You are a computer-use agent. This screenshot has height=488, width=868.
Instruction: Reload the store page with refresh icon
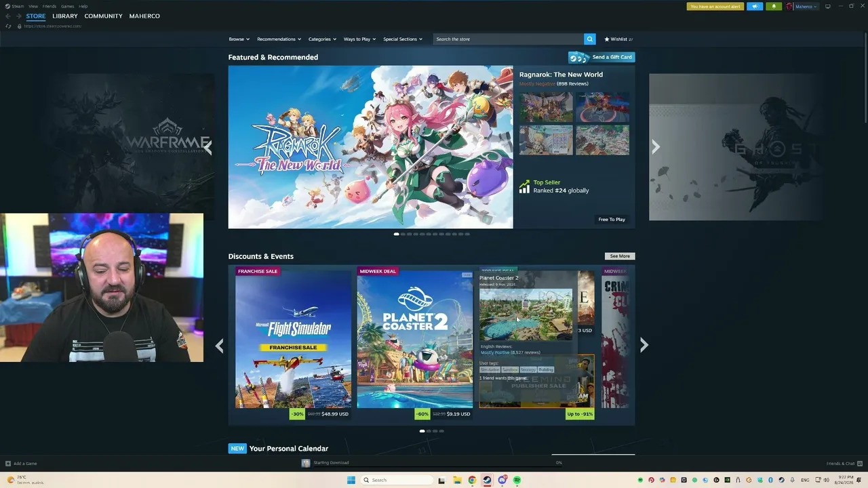click(8, 26)
